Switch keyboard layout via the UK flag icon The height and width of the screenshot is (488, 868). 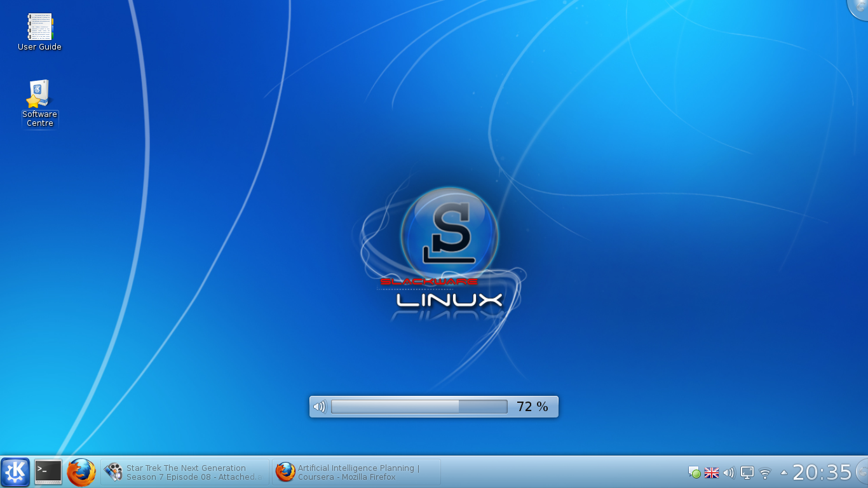pos(712,473)
